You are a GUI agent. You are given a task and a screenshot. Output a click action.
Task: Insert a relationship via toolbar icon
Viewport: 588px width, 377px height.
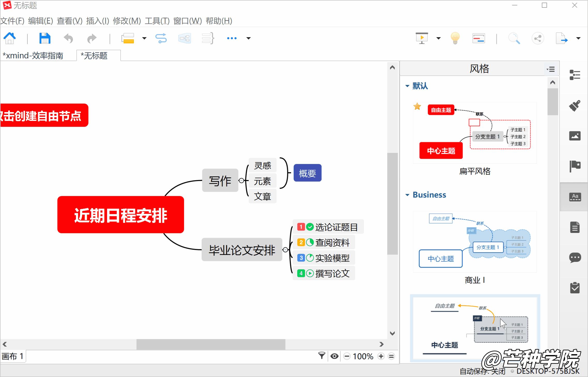tap(161, 38)
